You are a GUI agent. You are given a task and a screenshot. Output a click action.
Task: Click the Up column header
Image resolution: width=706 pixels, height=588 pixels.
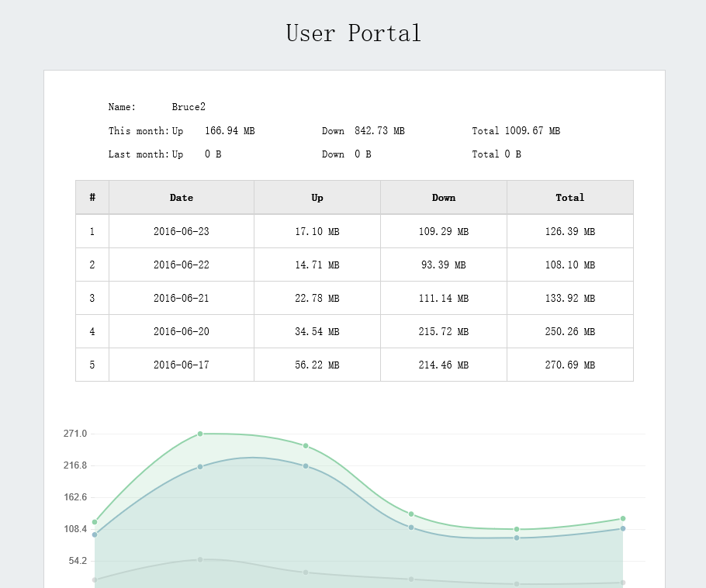(x=317, y=198)
